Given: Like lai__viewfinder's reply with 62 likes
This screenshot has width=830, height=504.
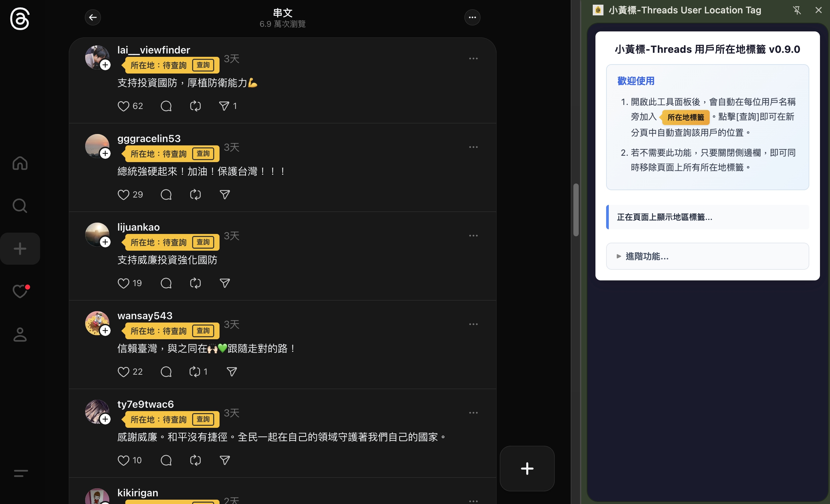Looking at the screenshot, I should click(123, 106).
